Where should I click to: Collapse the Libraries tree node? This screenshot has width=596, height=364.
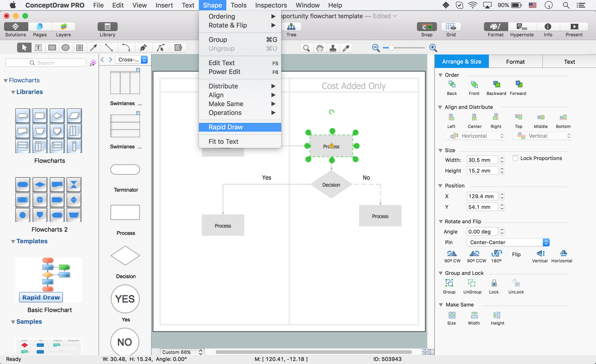[x=13, y=92]
